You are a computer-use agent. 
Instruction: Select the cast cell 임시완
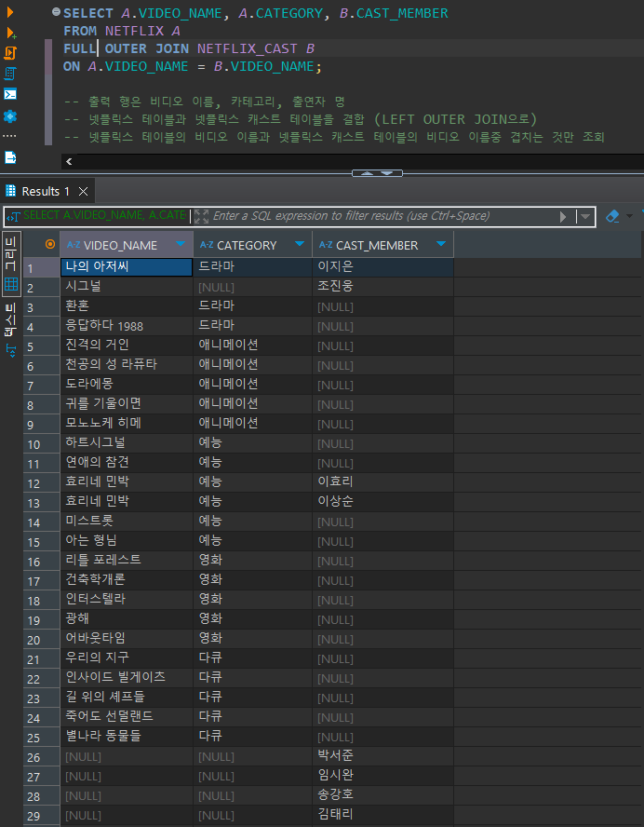click(x=382, y=775)
